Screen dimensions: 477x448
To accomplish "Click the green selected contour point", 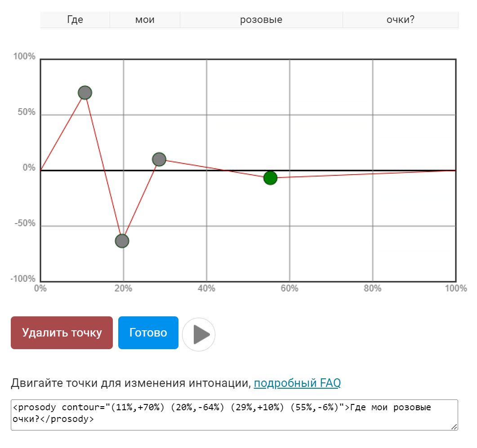I will [x=270, y=178].
